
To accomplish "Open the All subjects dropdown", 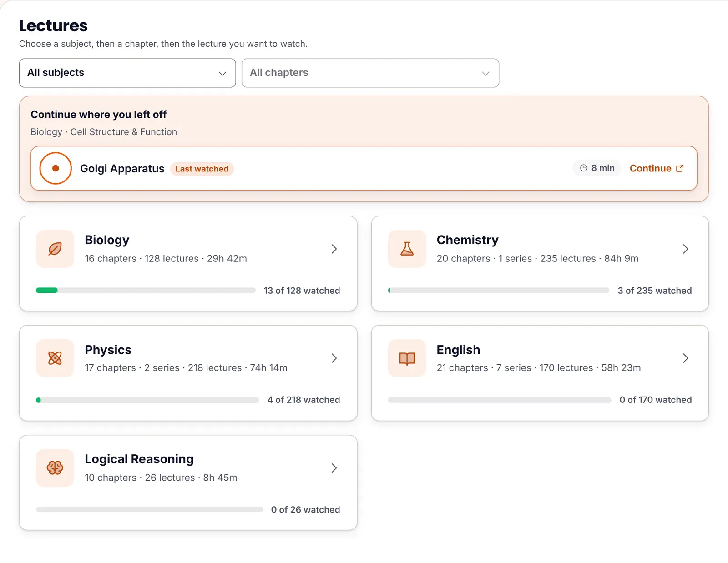I will point(127,73).
